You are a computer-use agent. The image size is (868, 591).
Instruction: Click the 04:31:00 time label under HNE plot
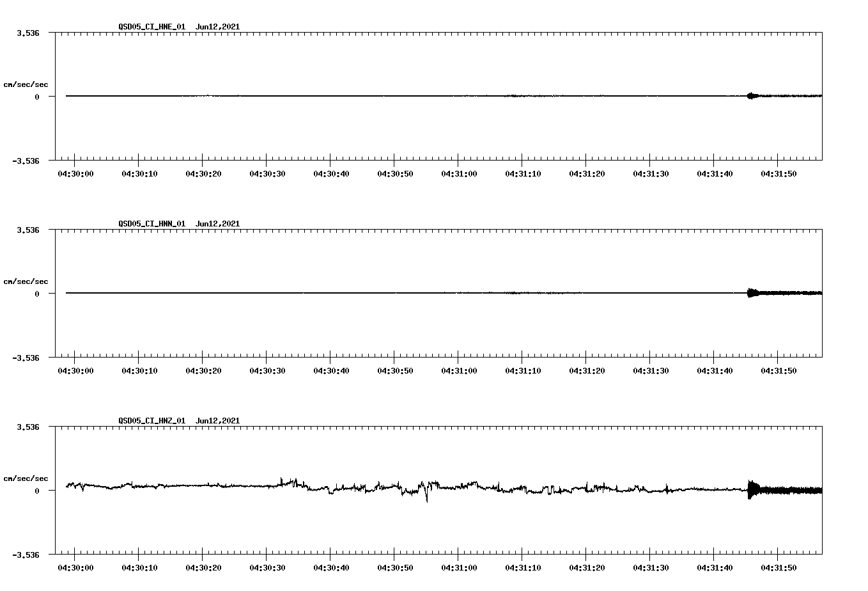click(459, 174)
